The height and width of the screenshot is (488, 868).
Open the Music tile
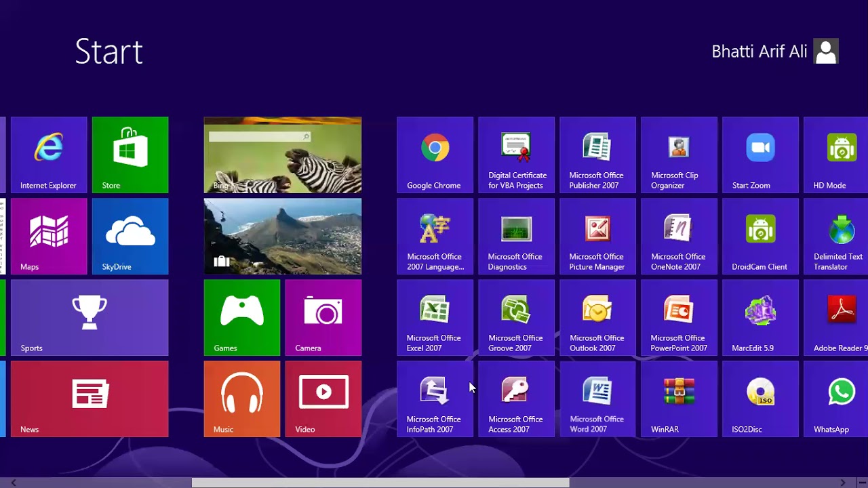point(242,399)
